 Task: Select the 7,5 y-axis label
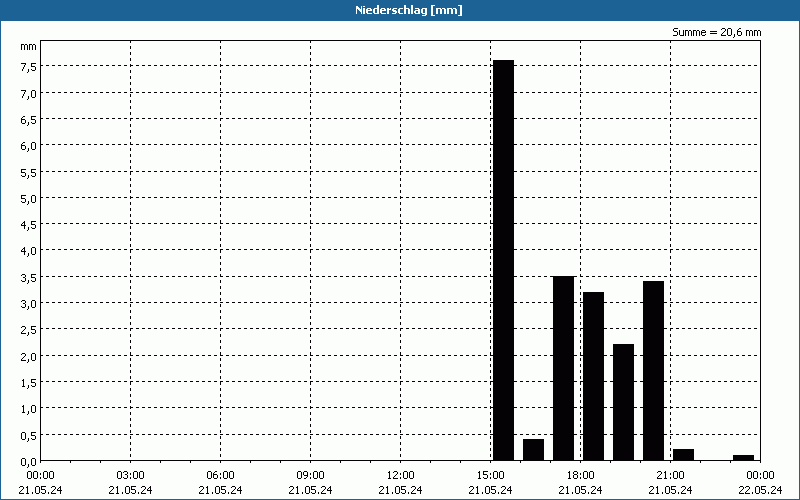(x=28, y=67)
